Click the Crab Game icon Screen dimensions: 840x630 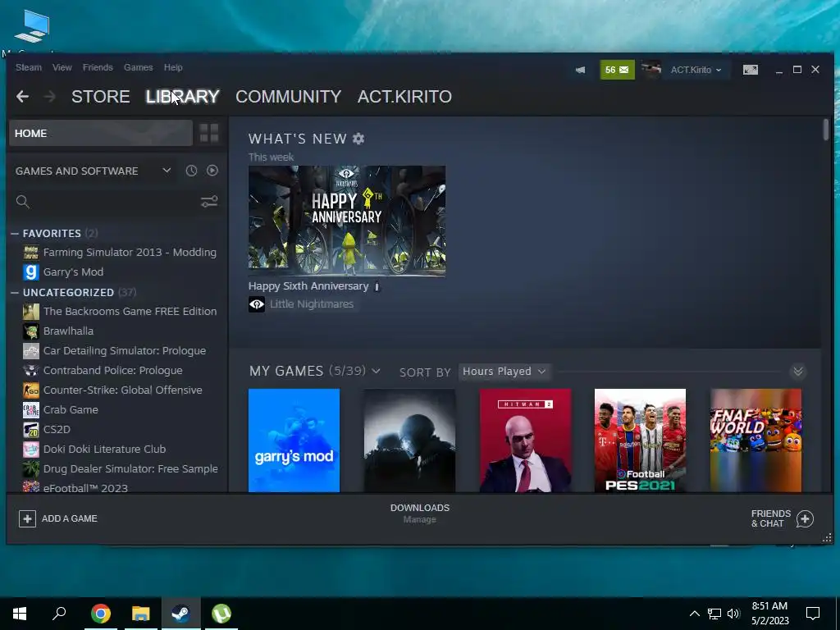pyautogui.click(x=31, y=410)
